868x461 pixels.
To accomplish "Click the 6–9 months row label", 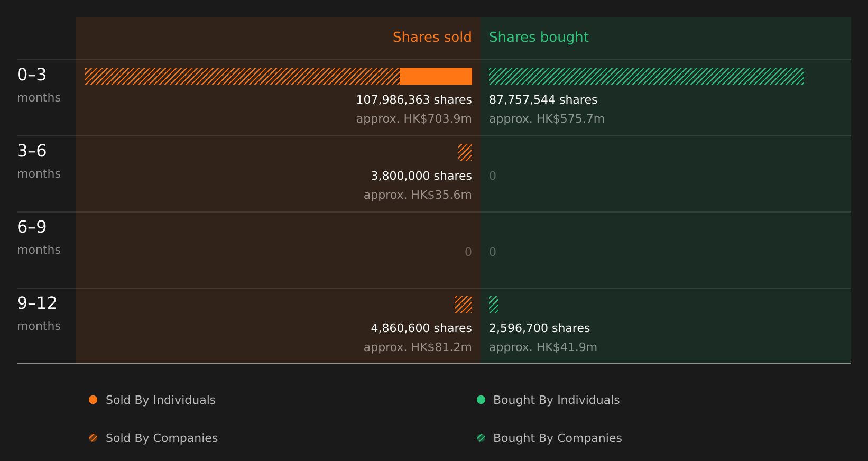I will pyautogui.click(x=39, y=237).
